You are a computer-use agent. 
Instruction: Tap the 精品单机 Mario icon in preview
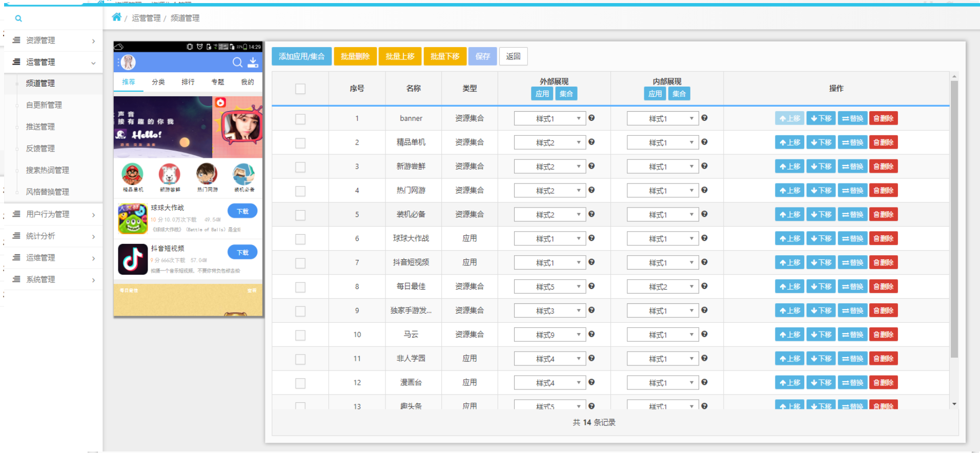[x=133, y=174]
